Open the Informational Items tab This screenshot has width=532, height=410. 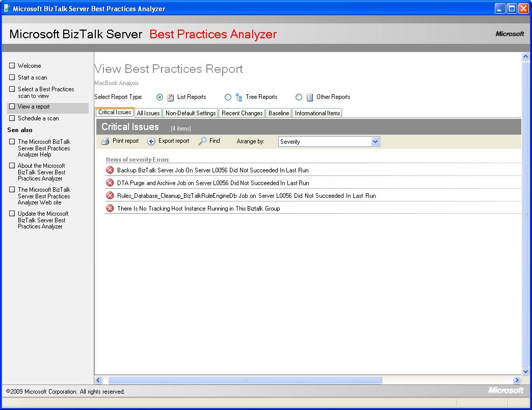[x=317, y=113]
